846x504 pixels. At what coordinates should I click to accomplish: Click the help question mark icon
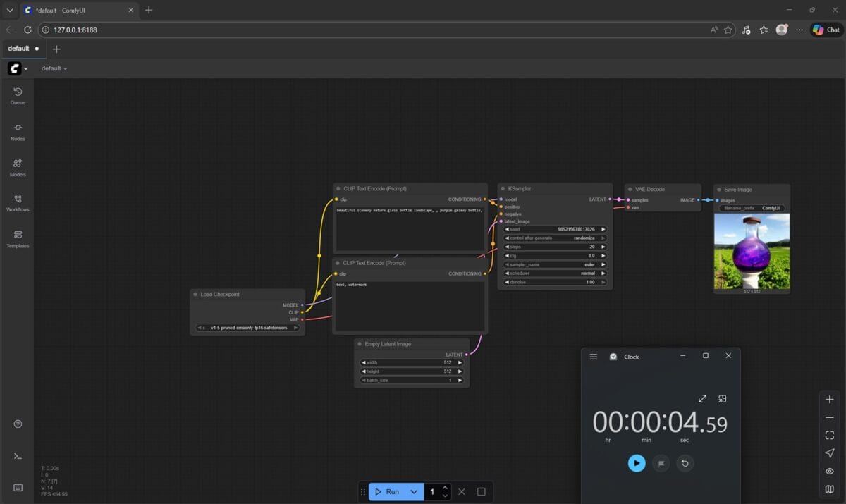[x=18, y=424]
